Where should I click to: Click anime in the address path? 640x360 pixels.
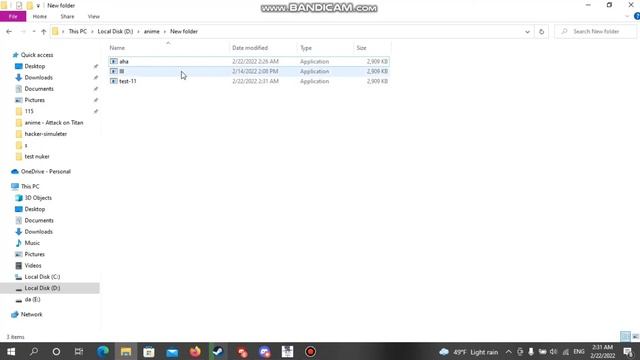pyautogui.click(x=151, y=31)
